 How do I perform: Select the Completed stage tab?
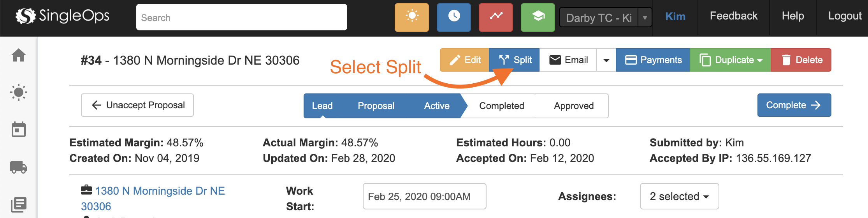coord(501,106)
